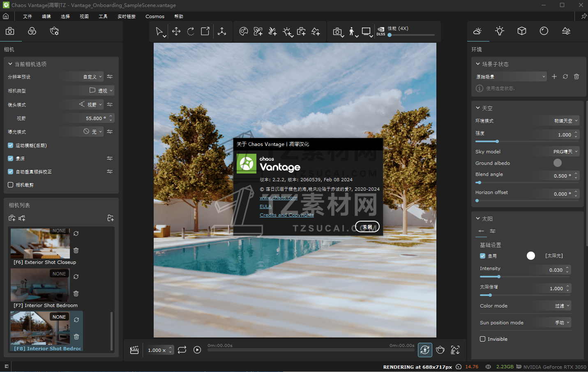Image resolution: width=588 pixels, height=372 pixels.
Task: Toggle the sun 启用 checkbox
Action: [x=483, y=256]
